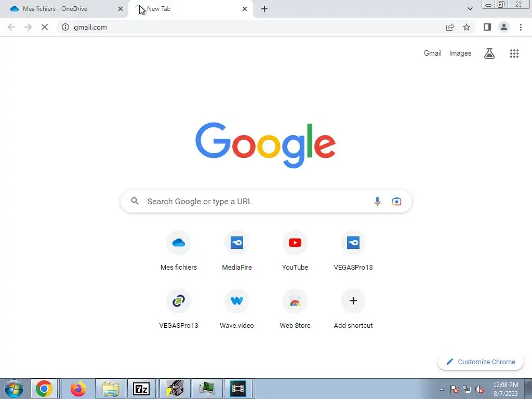Open VEGASPro13 shortcut next to YouTube
The image size is (532, 399).
pos(353,250)
